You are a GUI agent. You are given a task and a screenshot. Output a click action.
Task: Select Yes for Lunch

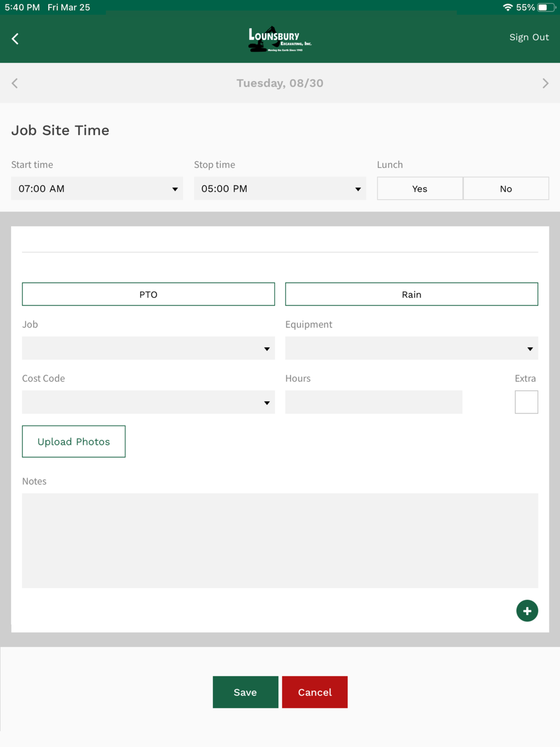pyautogui.click(x=420, y=189)
